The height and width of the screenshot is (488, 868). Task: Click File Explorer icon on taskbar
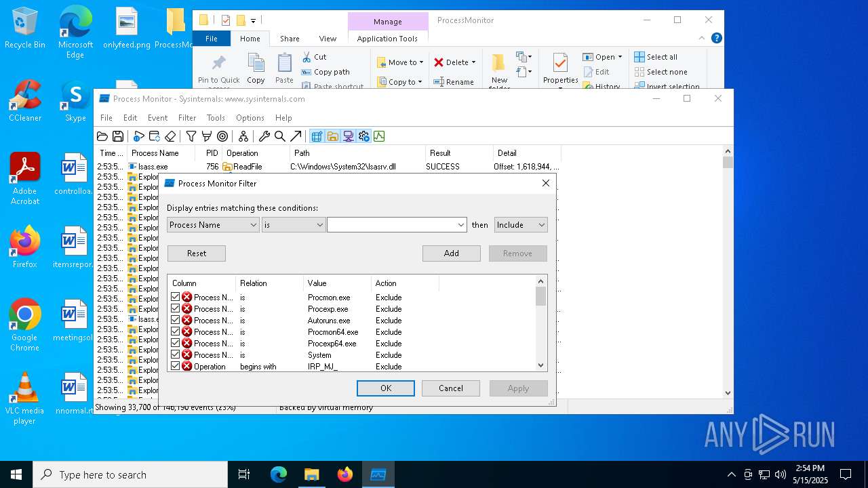click(312, 474)
